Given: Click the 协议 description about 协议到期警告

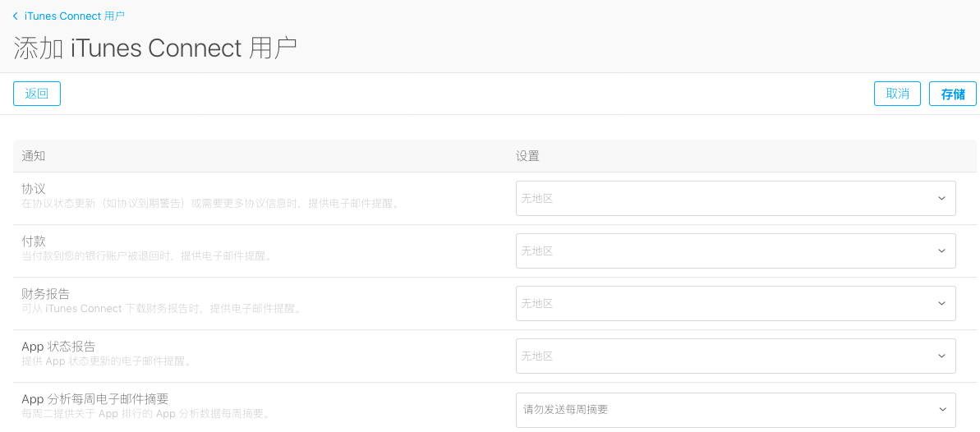Looking at the screenshot, I should (x=210, y=204).
